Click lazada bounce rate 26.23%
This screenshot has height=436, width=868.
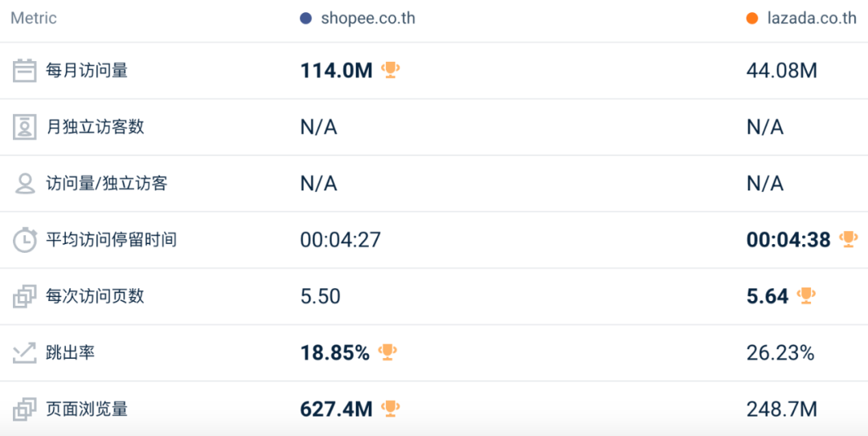(x=780, y=353)
